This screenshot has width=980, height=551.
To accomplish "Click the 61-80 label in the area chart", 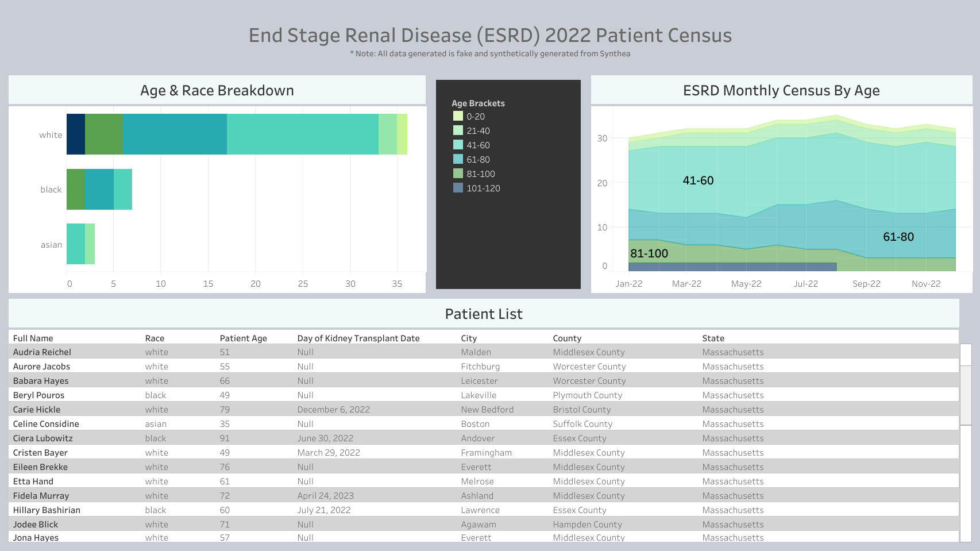I will click(898, 237).
